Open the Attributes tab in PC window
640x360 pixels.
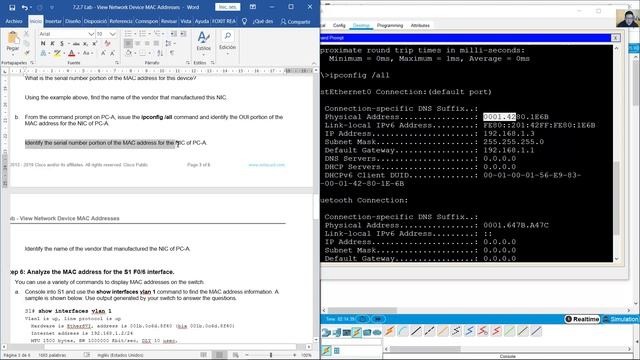pos(420,25)
